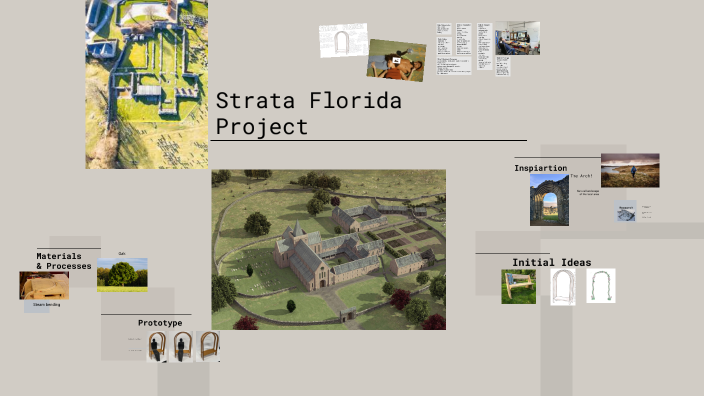Open the middle prototype model photo
Screen dimensions: 704x396
(181, 347)
